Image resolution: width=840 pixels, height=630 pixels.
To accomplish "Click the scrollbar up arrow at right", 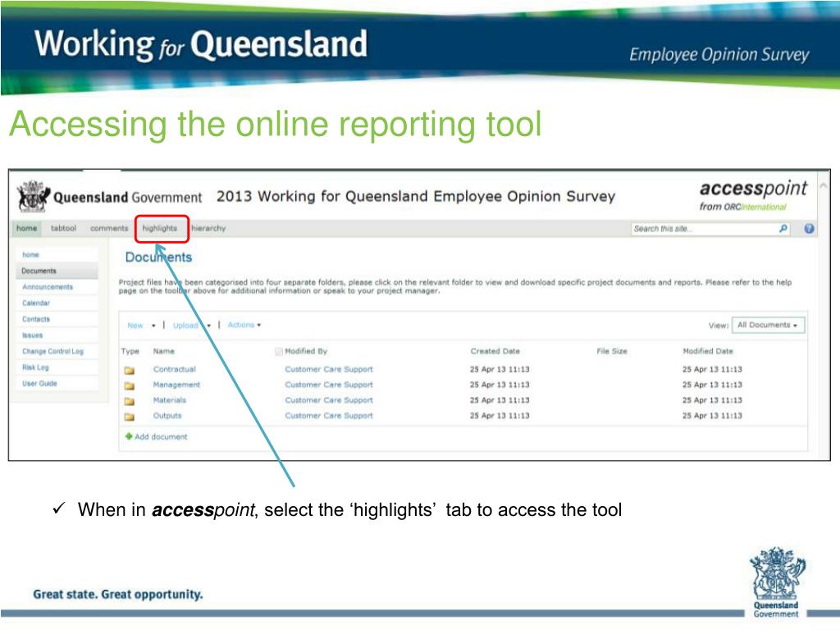I will (x=824, y=185).
